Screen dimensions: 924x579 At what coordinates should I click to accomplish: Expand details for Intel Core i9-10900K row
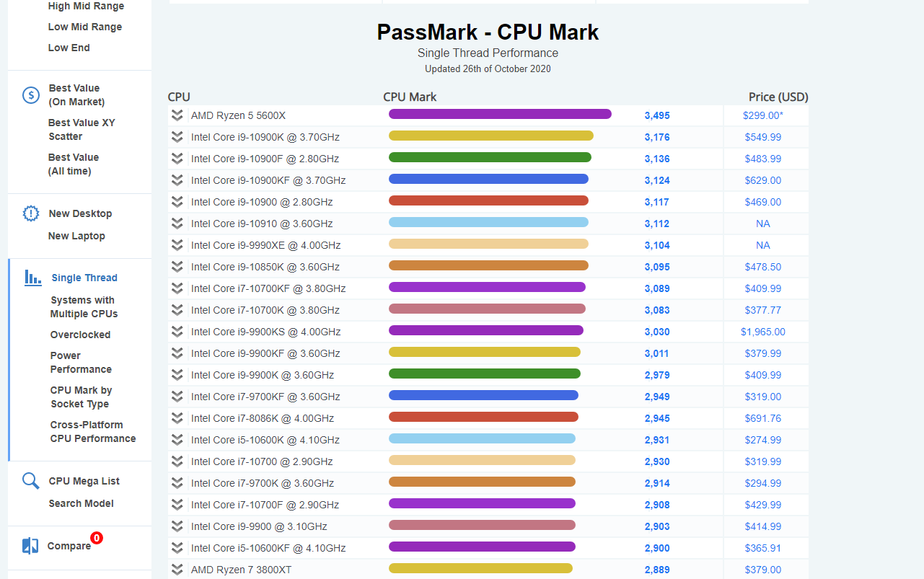pos(177,137)
